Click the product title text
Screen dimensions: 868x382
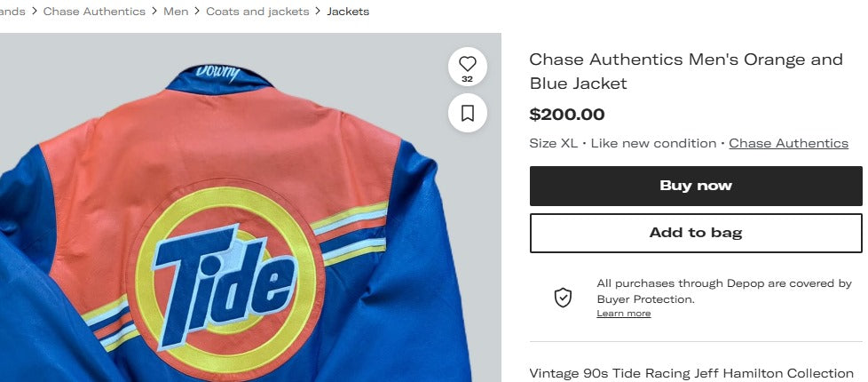point(685,71)
